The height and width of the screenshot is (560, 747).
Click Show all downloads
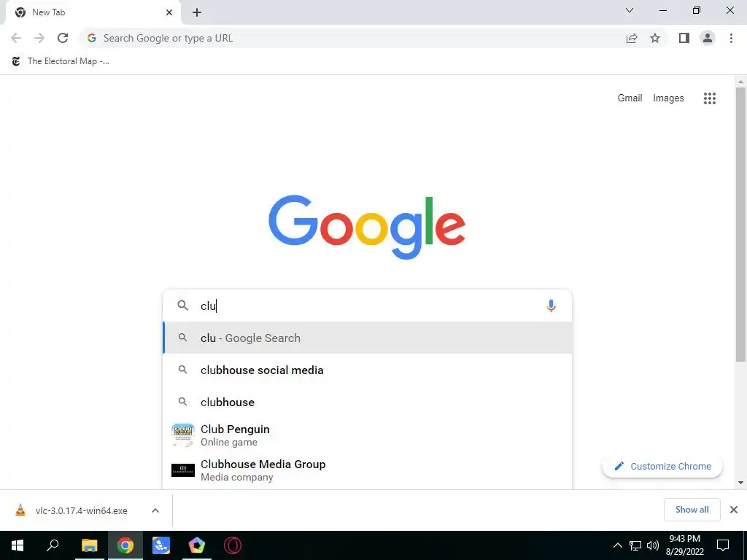point(692,510)
